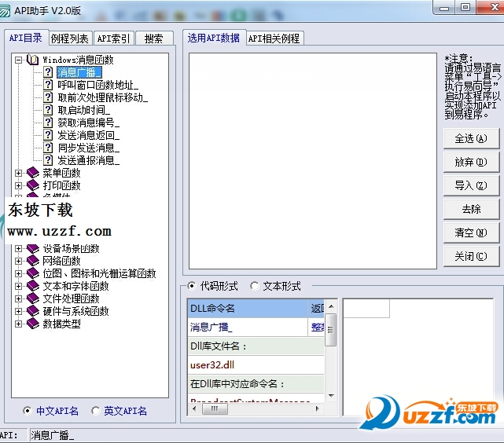Screen dimensions: 504x443
Task: Open the API相关例程 tab
Action: [x=274, y=38]
